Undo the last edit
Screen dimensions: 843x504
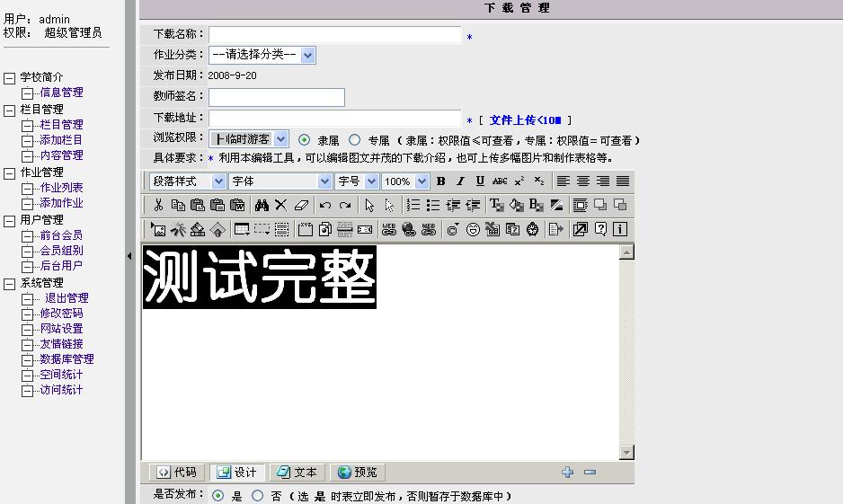pyautogui.click(x=324, y=205)
